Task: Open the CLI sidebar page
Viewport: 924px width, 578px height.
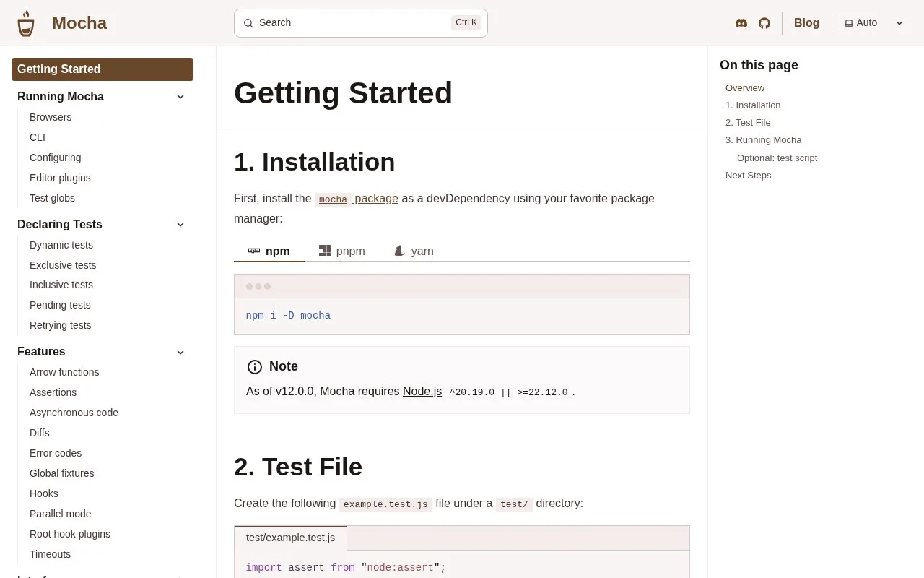Action: 38,137
